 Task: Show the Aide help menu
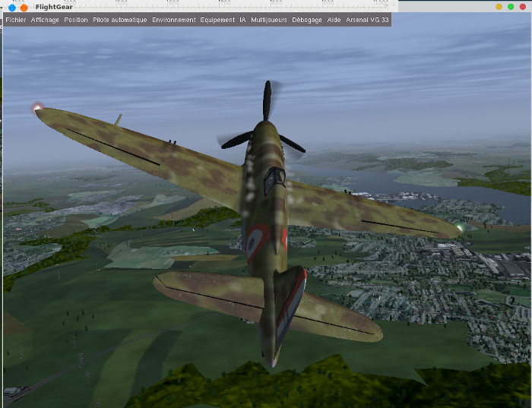(x=334, y=20)
